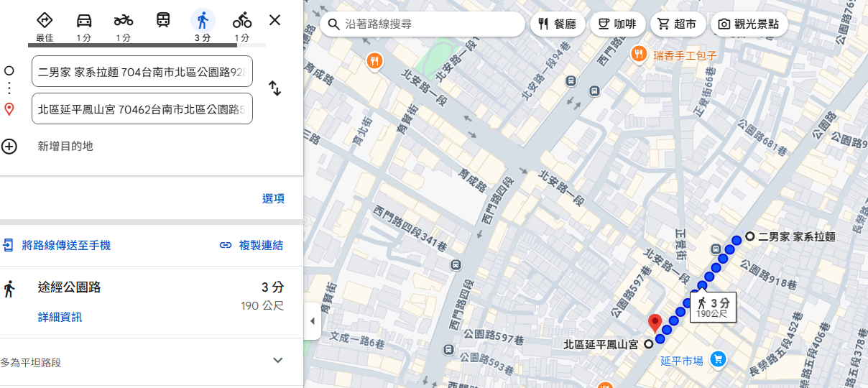Swap start point and destination
This screenshot has width=868, height=388.
point(274,88)
